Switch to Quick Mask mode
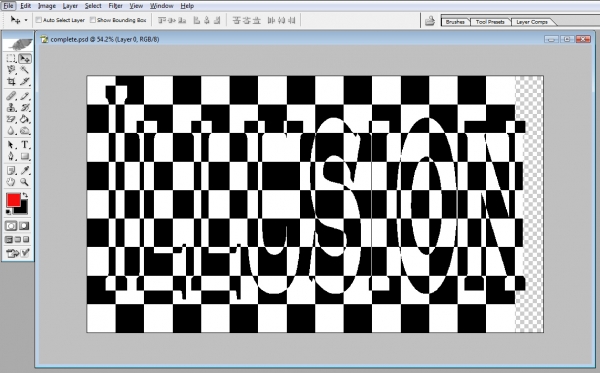Screen dimensions: 600x373 (24, 226)
